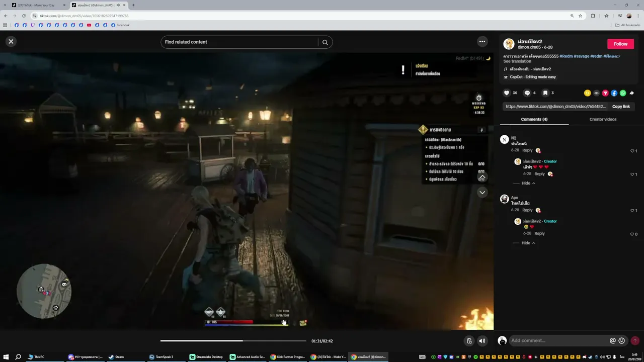Open the #Redm hashtag link

tap(566, 56)
